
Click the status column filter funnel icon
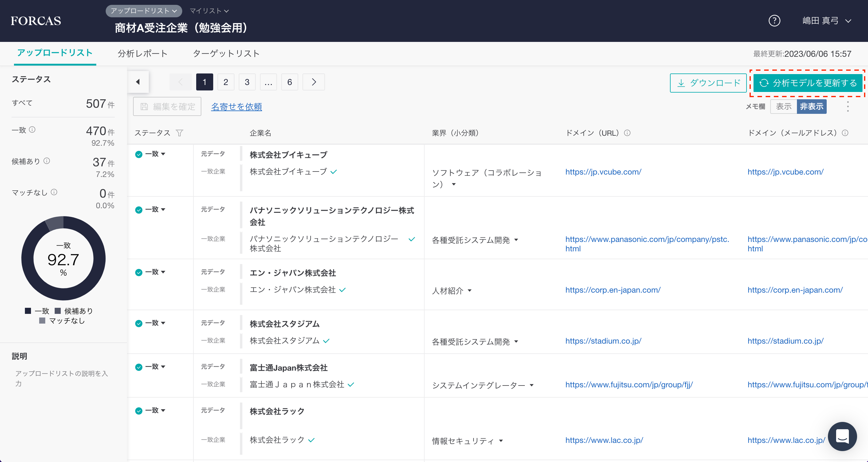pyautogui.click(x=179, y=133)
